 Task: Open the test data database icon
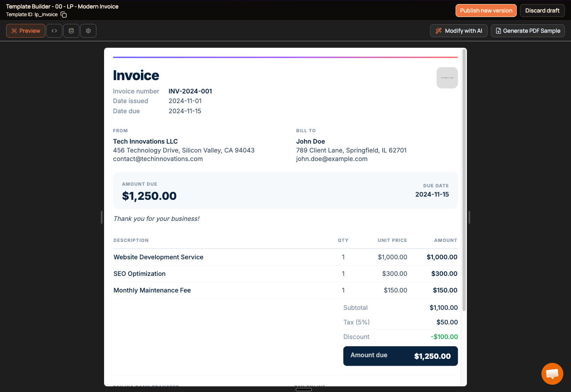71,30
